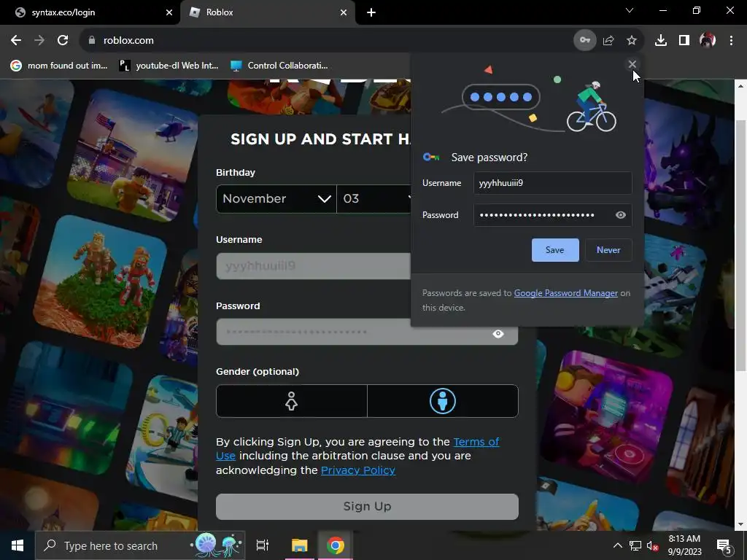Dismiss the Save password popup
747x560 pixels.
pyautogui.click(x=632, y=64)
